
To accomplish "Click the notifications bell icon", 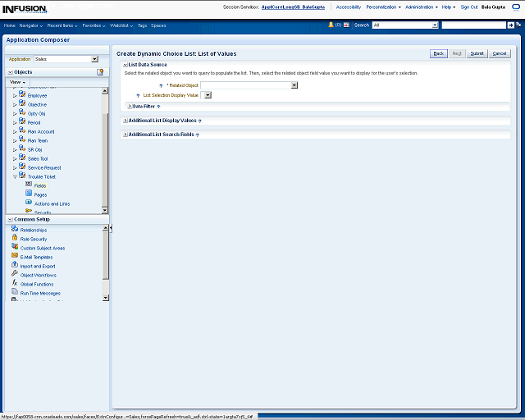I will (331, 25).
